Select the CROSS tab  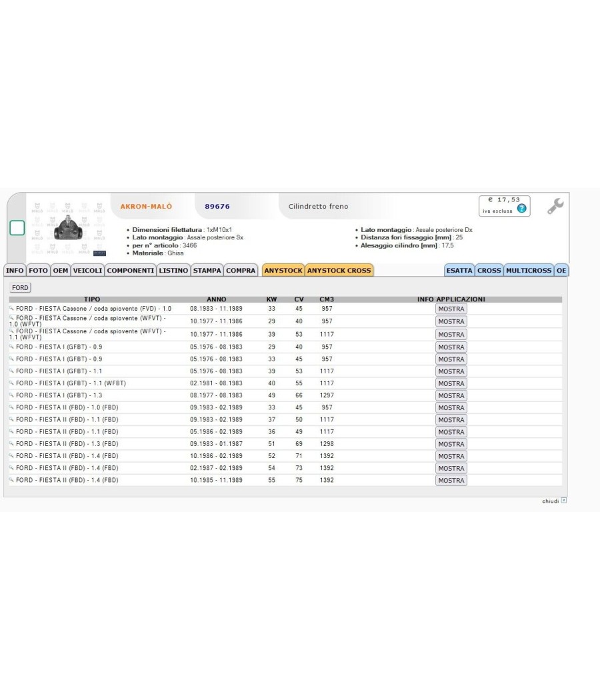click(489, 270)
